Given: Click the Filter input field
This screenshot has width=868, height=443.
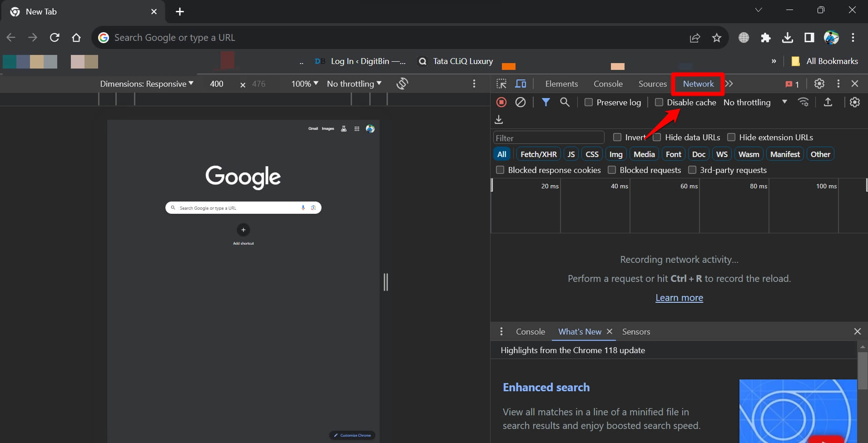Looking at the screenshot, I should (548, 137).
